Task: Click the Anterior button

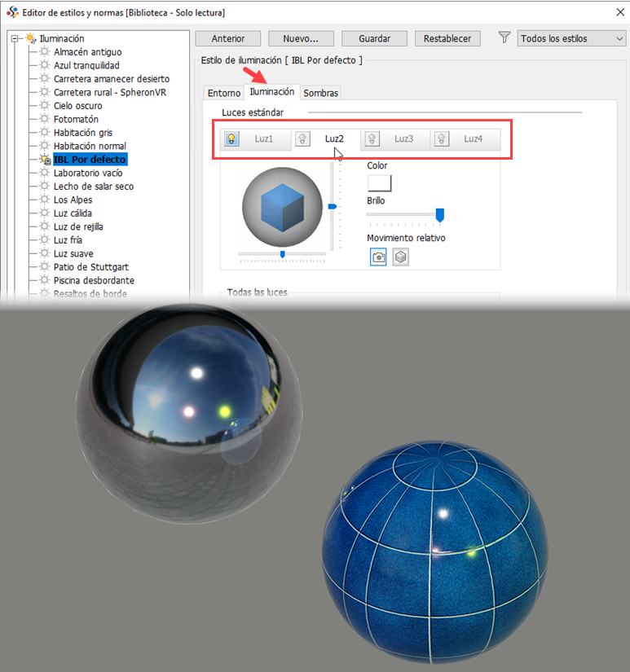Action: click(227, 38)
